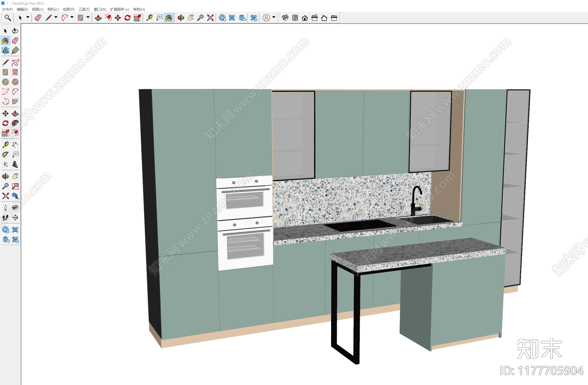Select the Follow Me tool
The height and width of the screenshot is (385, 588).
(x=15, y=123)
